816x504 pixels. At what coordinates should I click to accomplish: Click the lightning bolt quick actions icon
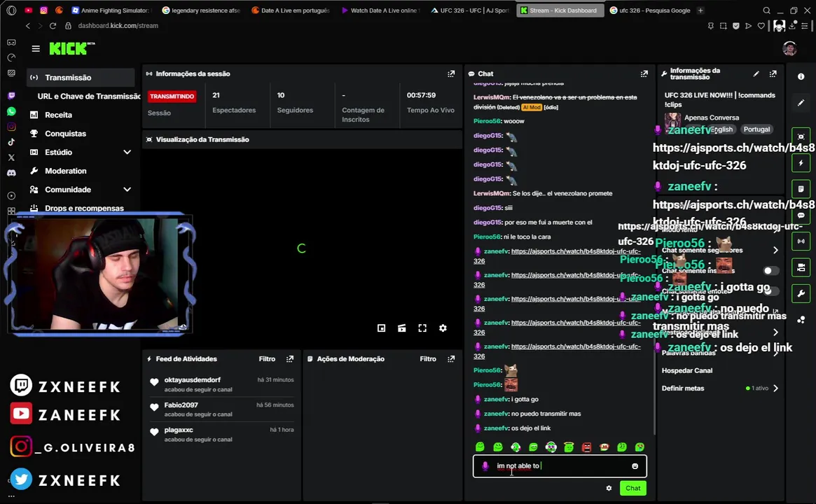coord(801,163)
